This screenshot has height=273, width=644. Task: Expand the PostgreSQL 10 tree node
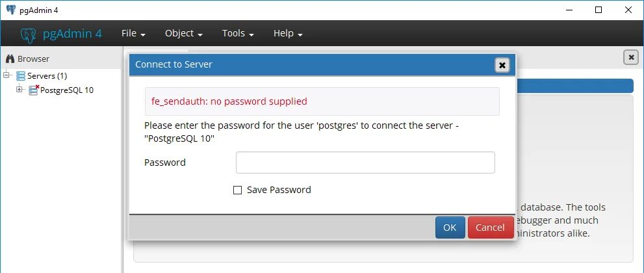pos(19,90)
